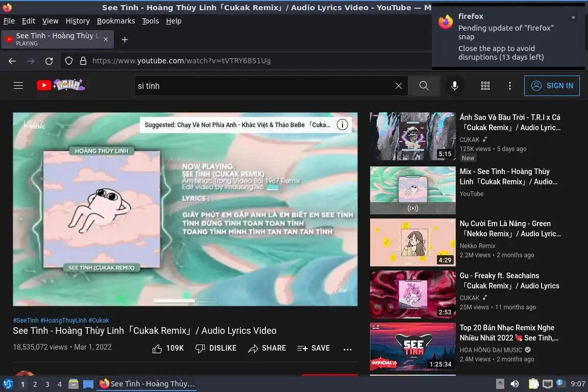
Task: Click the DISLIKE button
Action: (x=216, y=349)
